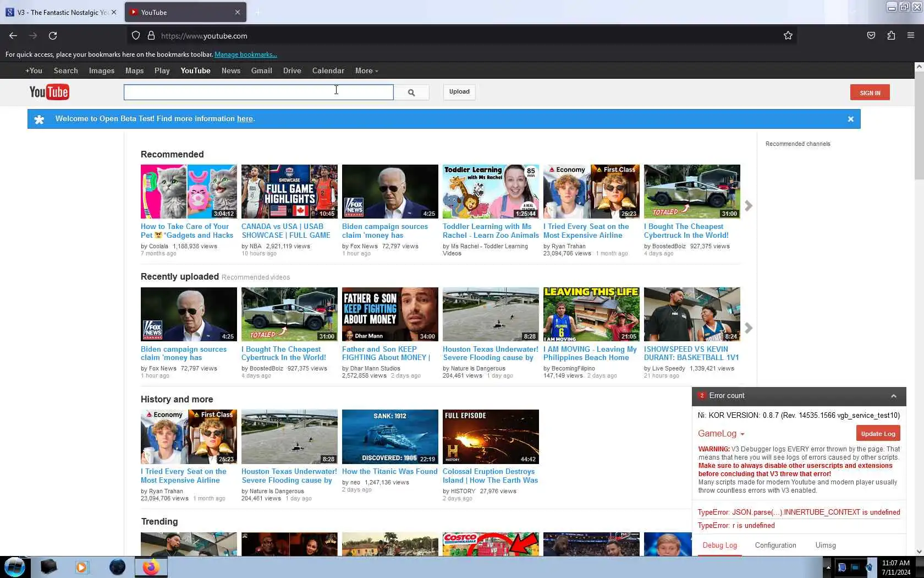Viewport: 924px width, 578px height.
Task: Open Images in the top navigation
Action: pos(102,71)
